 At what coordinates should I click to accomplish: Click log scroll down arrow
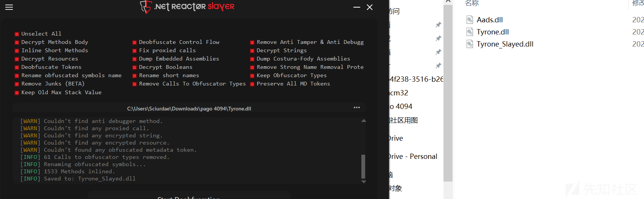tap(364, 182)
